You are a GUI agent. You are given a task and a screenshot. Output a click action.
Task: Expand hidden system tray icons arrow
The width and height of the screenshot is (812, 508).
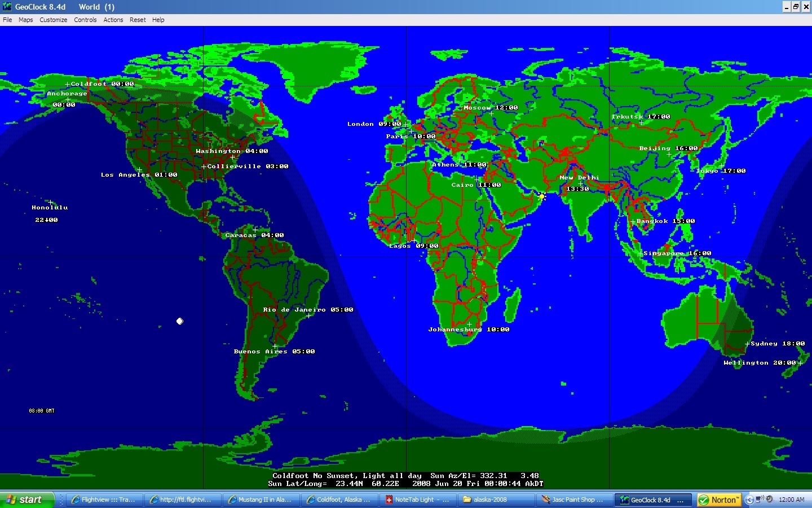749,500
